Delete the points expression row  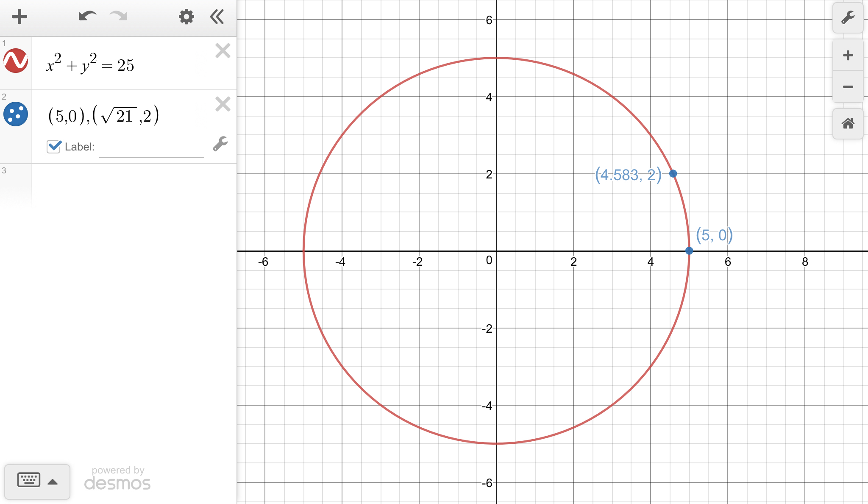[x=223, y=104]
